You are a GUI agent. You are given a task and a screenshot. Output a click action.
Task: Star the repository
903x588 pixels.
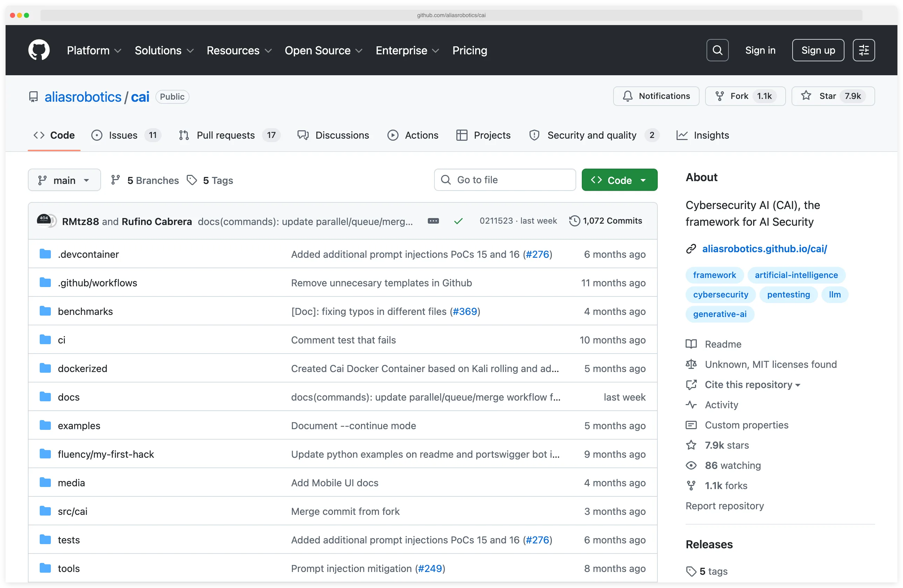coord(833,96)
